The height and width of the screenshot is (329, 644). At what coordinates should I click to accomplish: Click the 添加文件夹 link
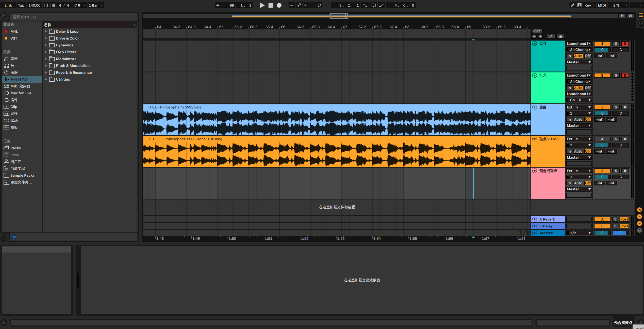click(21, 182)
